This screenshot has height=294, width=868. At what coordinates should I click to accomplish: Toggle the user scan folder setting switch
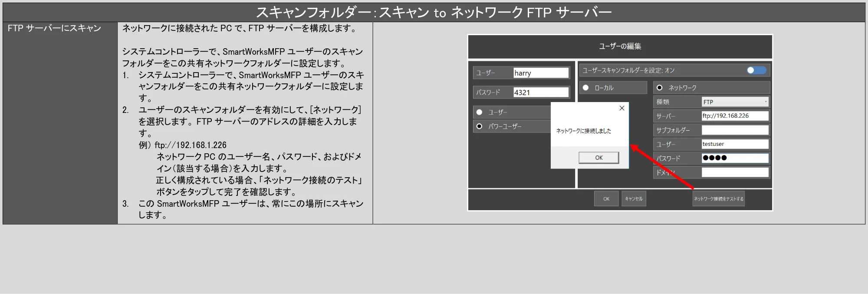coord(756,70)
